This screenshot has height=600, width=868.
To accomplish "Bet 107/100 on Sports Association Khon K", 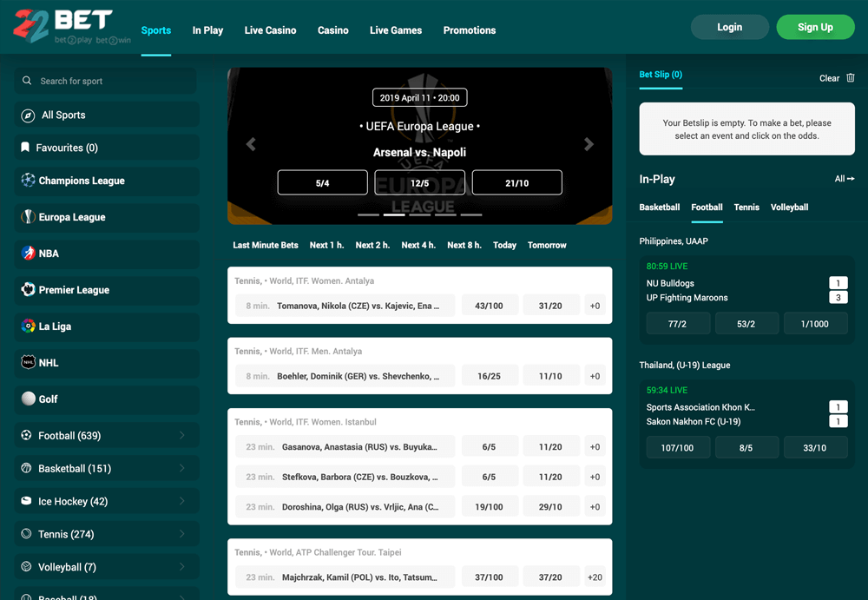I will pos(677,448).
